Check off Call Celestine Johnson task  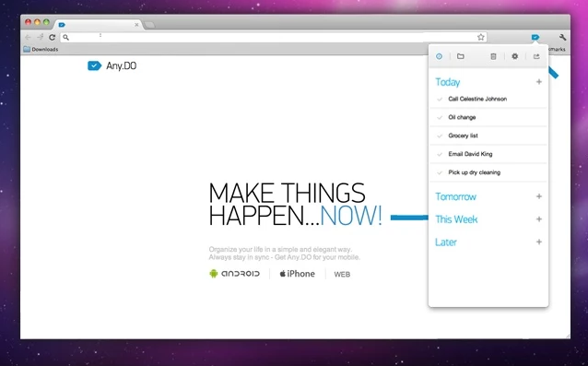440,100
